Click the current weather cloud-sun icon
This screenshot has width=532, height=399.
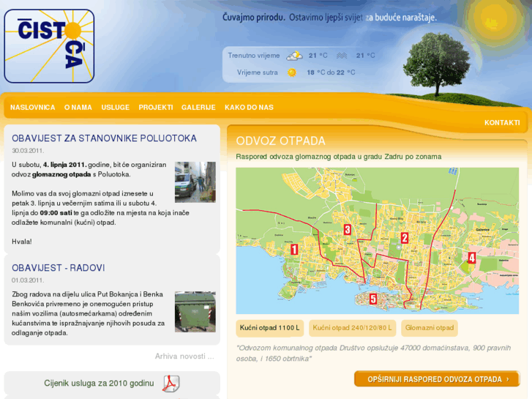point(294,56)
